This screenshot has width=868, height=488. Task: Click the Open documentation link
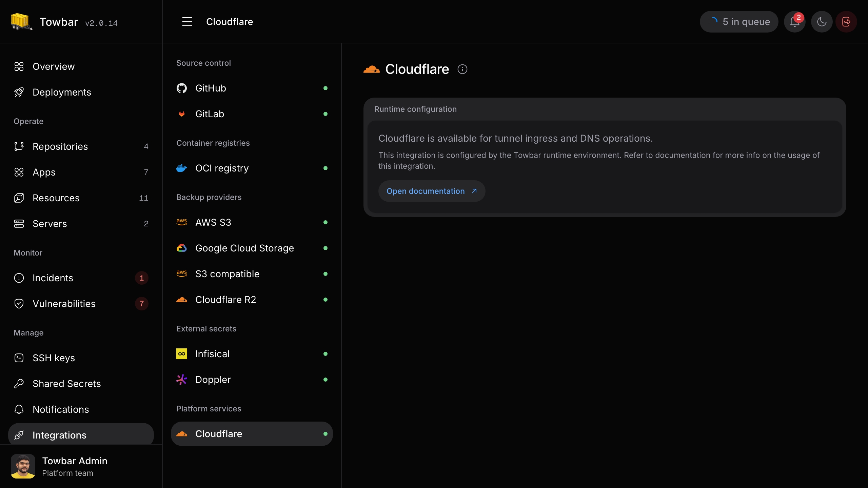point(432,191)
